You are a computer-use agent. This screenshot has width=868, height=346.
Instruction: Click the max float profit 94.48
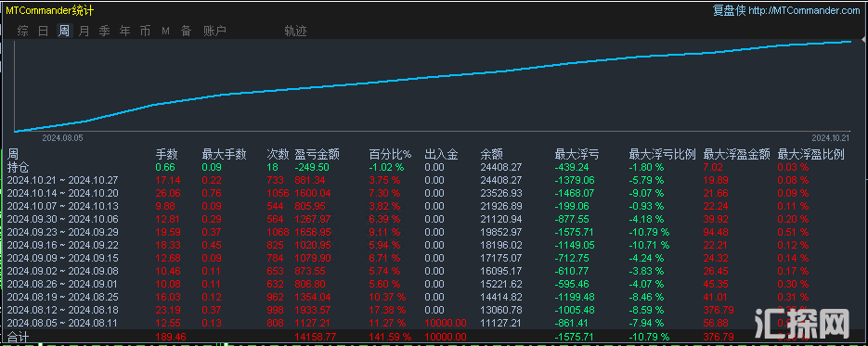point(717,232)
